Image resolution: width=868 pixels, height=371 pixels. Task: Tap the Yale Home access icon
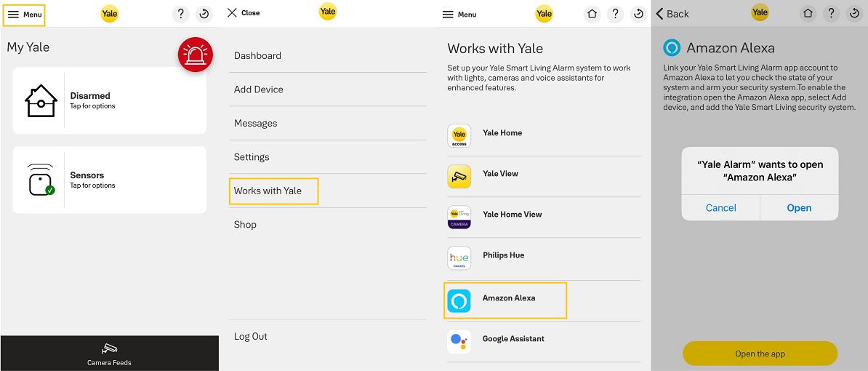[x=459, y=135]
